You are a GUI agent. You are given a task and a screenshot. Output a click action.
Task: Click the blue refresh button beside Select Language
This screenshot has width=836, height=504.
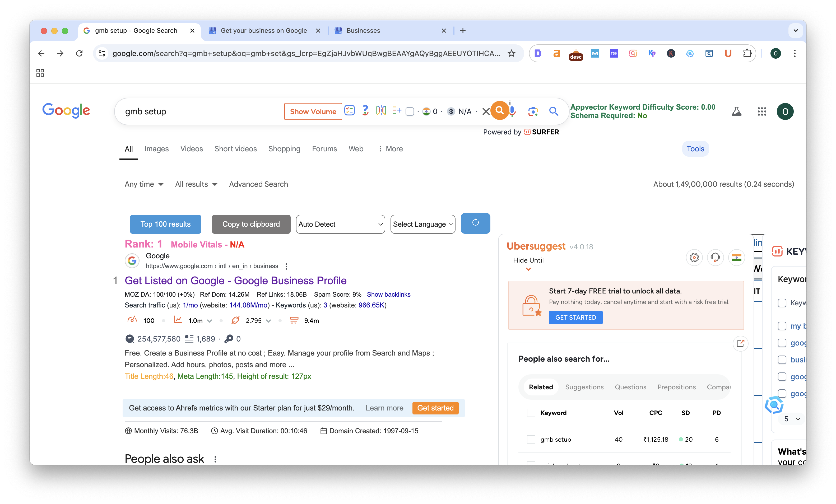(x=475, y=223)
